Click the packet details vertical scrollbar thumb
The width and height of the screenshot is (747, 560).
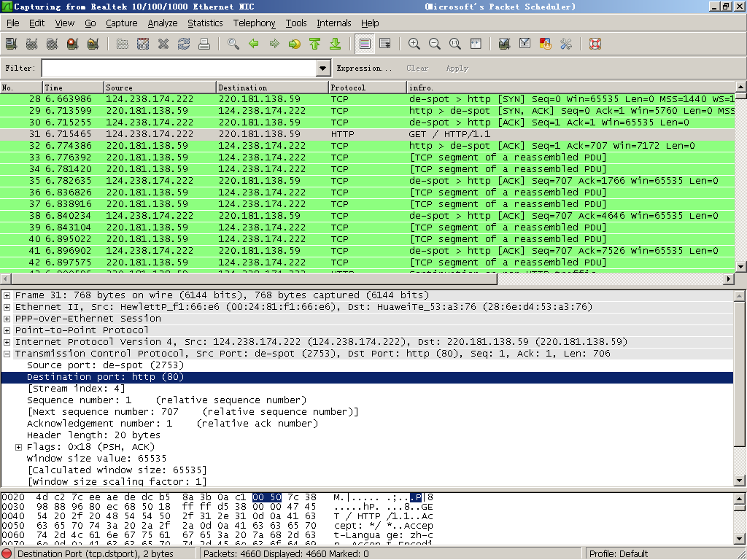(739, 374)
